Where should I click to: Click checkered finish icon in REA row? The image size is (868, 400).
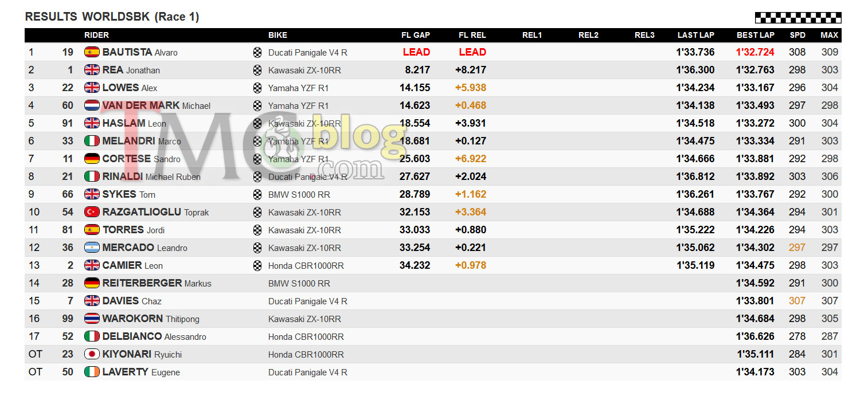(257, 70)
